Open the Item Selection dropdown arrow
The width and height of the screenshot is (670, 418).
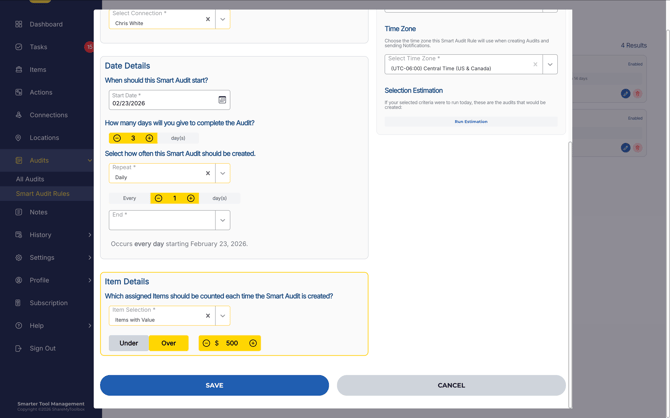tap(223, 316)
